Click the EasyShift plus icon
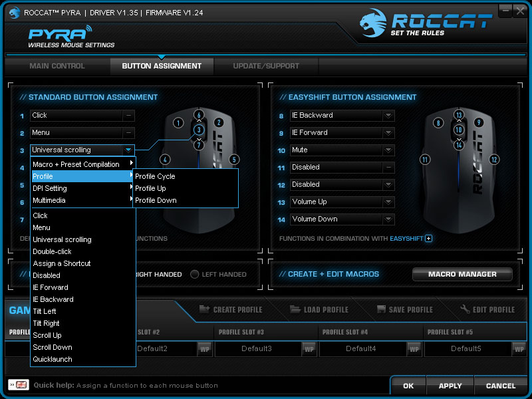532x399 pixels. [429, 239]
